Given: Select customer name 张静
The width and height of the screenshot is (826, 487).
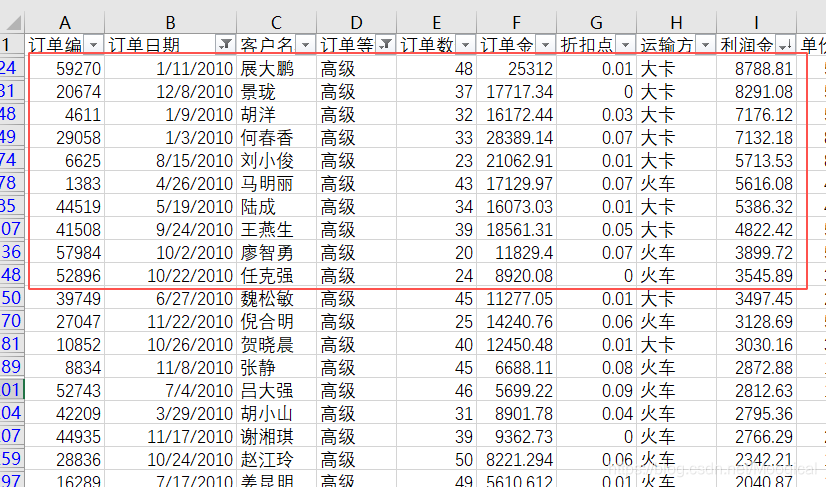Looking at the screenshot, I should point(258,368).
